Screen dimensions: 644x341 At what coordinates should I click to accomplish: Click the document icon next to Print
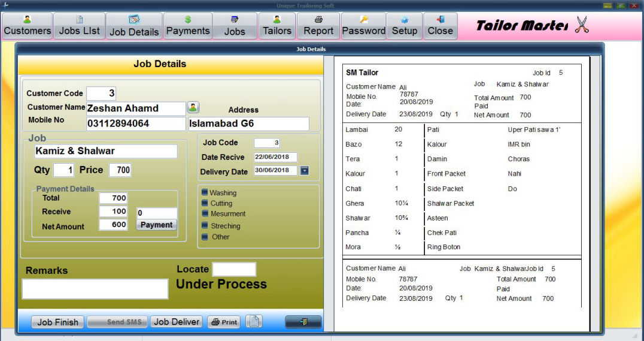pyautogui.click(x=254, y=321)
